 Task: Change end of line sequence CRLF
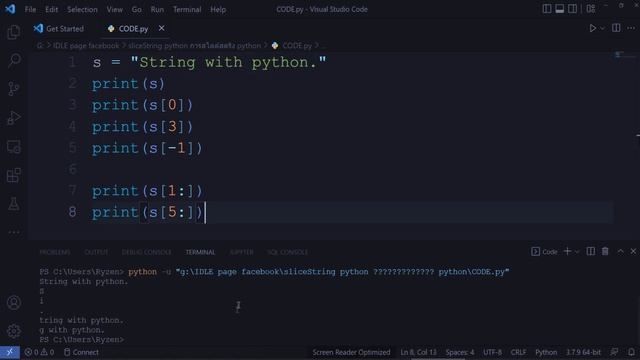click(518, 352)
